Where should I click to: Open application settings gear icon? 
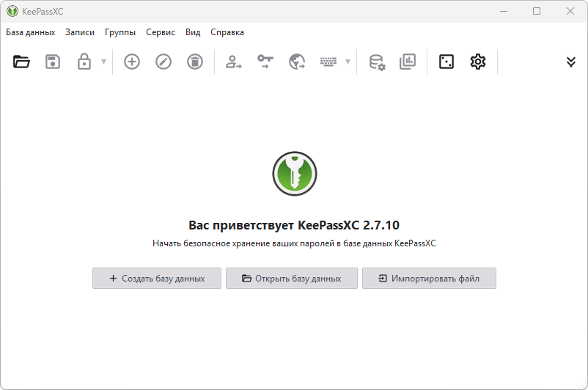[x=478, y=62]
